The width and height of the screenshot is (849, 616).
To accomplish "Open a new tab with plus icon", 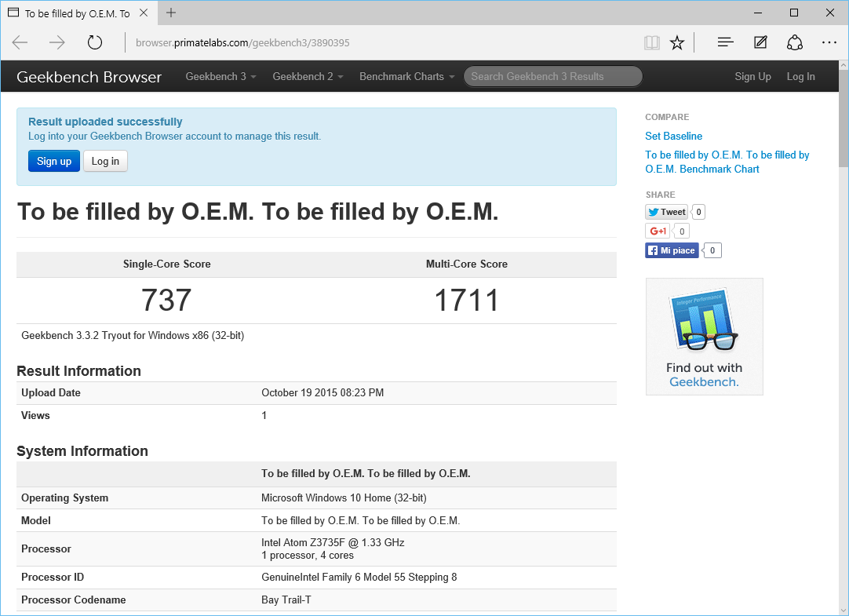I will 171,13.
